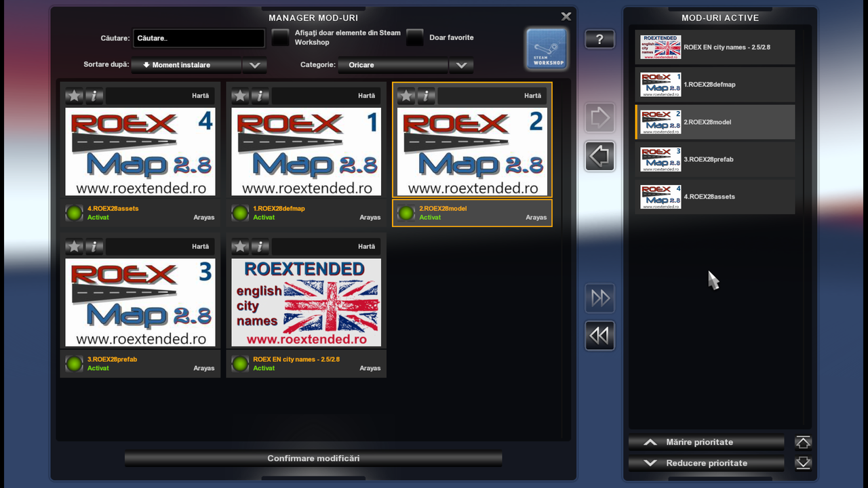This screenshot has width=868, height=488.
Task: Move mod to bottom priority icon
Action: coord(803,464)
